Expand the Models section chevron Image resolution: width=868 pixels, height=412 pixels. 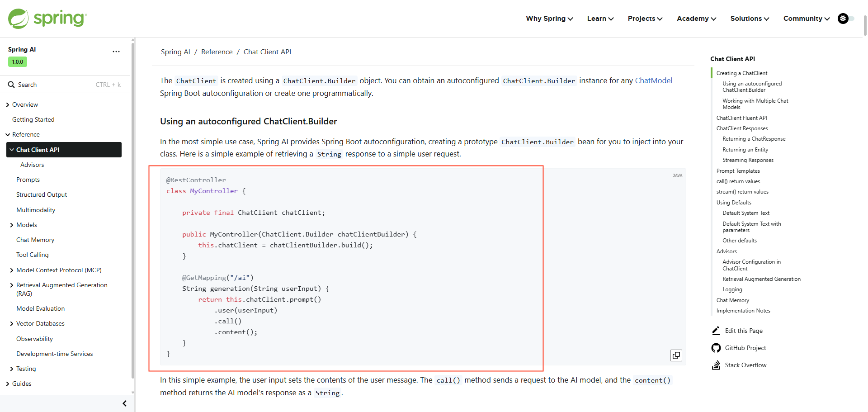(x=12, y=225)
